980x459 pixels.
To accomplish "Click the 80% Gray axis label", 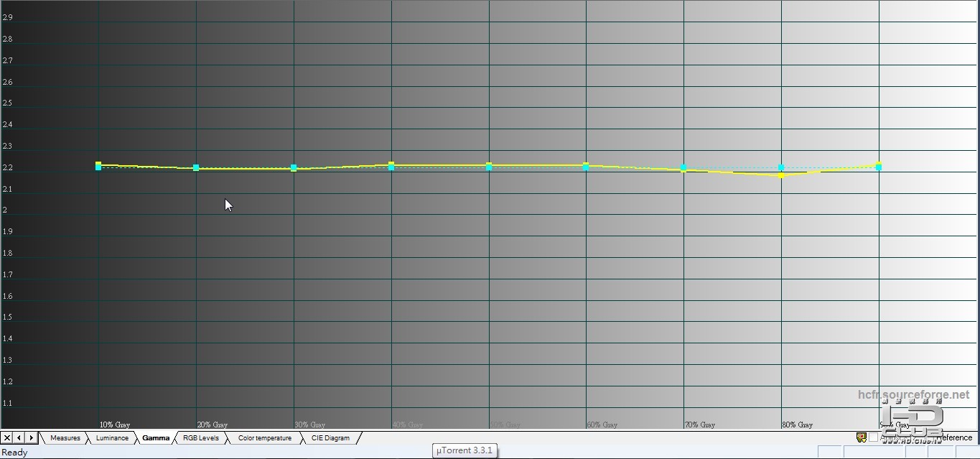I will (798, 425).
